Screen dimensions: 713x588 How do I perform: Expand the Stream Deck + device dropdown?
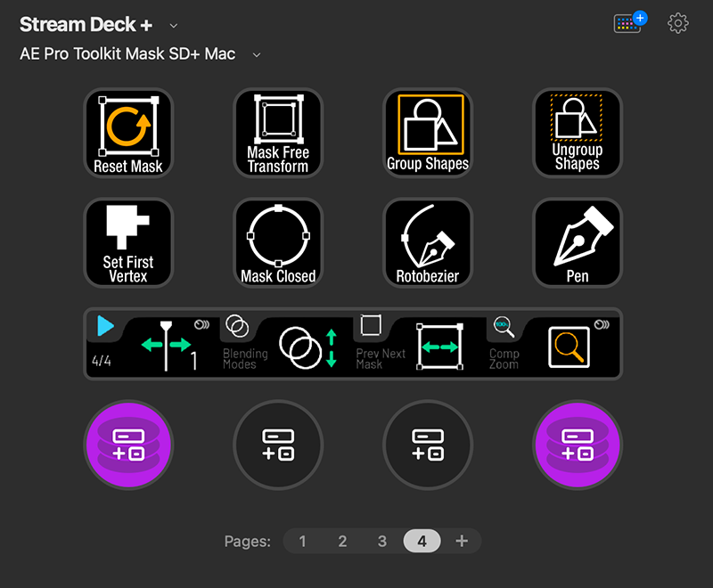tap(173, 26)
